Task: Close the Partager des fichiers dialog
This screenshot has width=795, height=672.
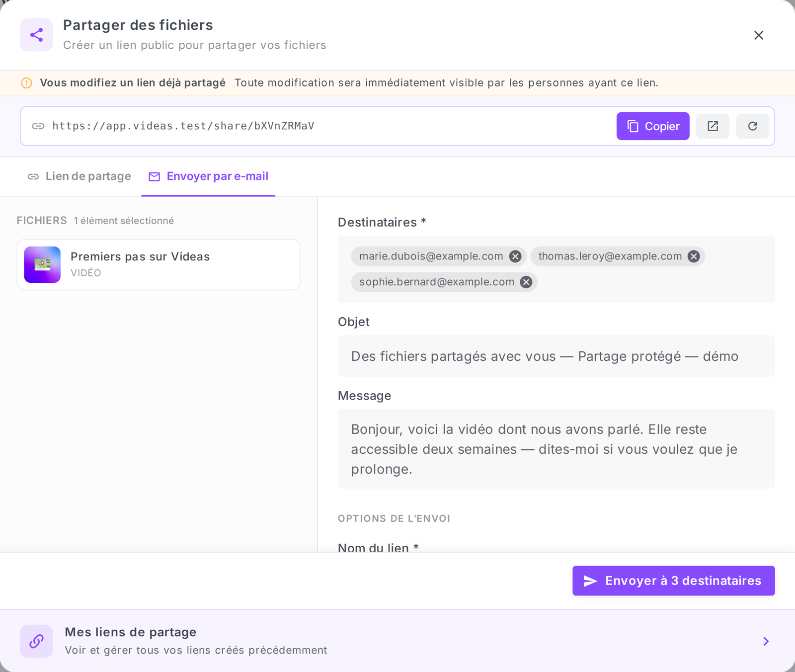Action: (x=759, y=35)
